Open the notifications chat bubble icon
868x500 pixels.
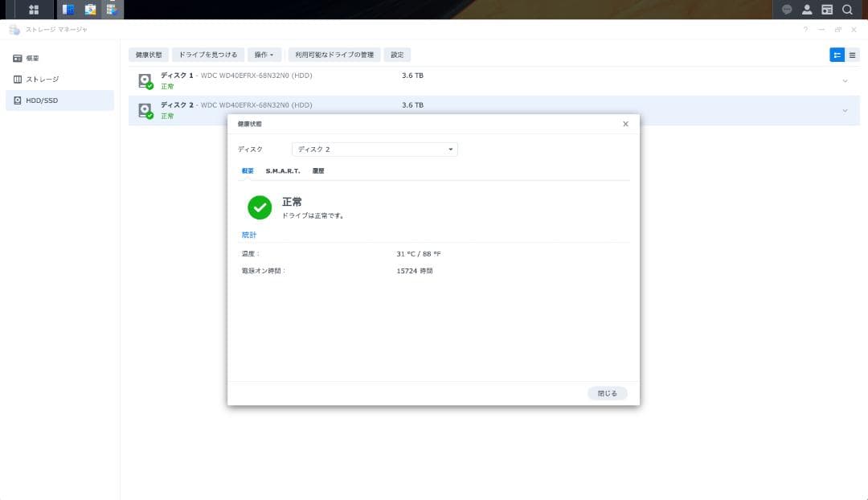(787, 10)
